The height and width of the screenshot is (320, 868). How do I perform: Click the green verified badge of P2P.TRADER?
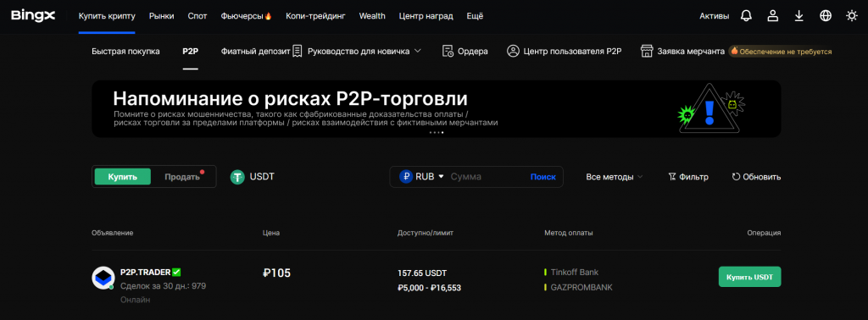(176, 272)
